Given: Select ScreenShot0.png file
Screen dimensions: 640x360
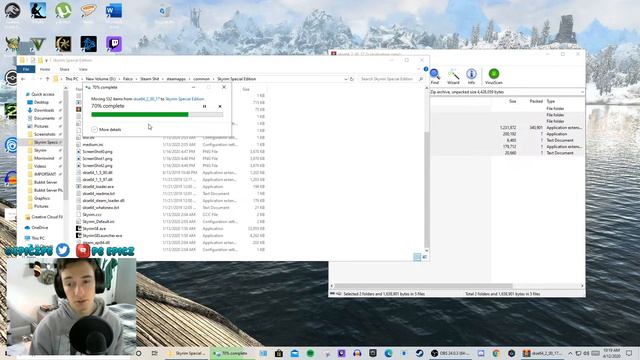Looking at the screenshot, I should click(x=97, y=151).
